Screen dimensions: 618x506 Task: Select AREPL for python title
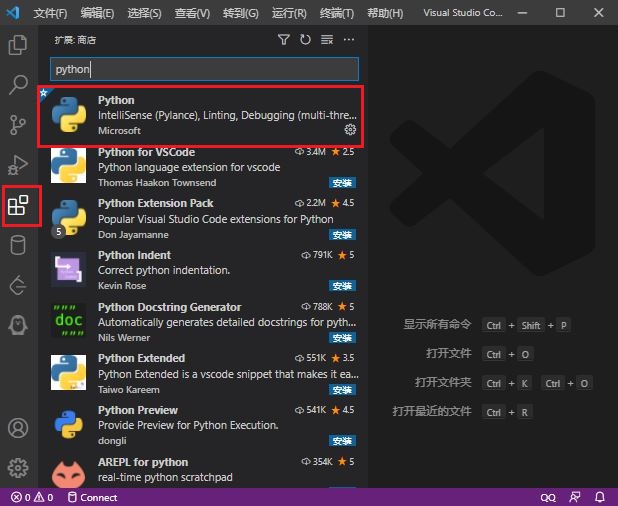(143, 462)
